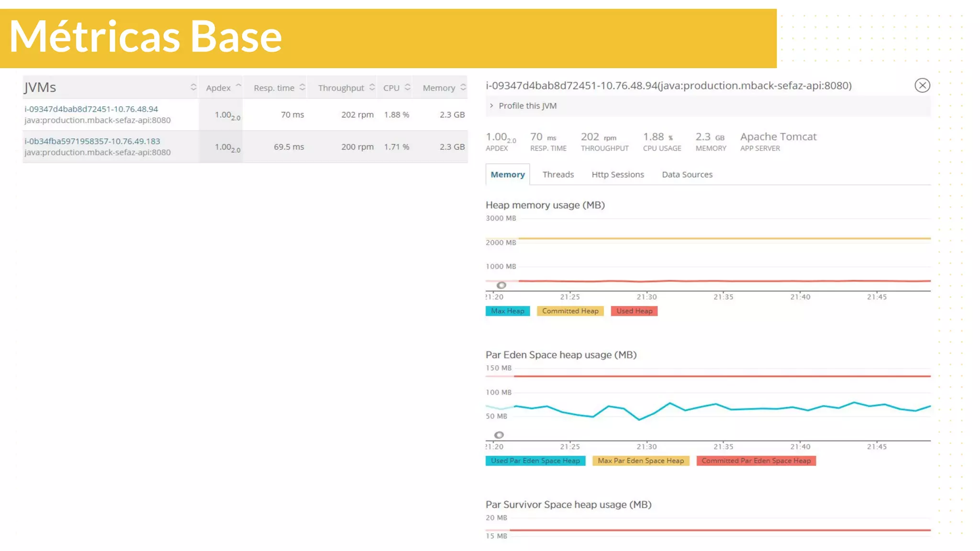Close the JVM detail panel
Image resolution: width=980 pixels, height=551 pixels.
click(x=922, y=85)
